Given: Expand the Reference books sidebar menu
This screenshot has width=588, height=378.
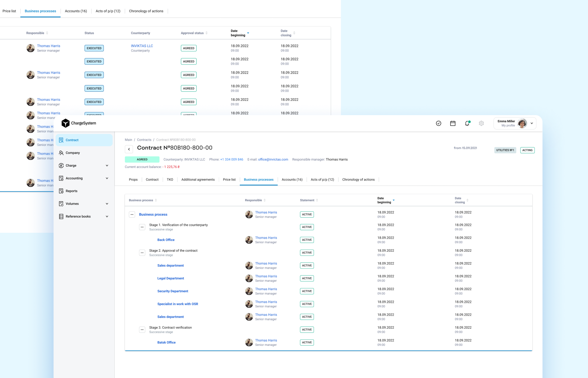Looking at the screenshot, I should 107,217.
